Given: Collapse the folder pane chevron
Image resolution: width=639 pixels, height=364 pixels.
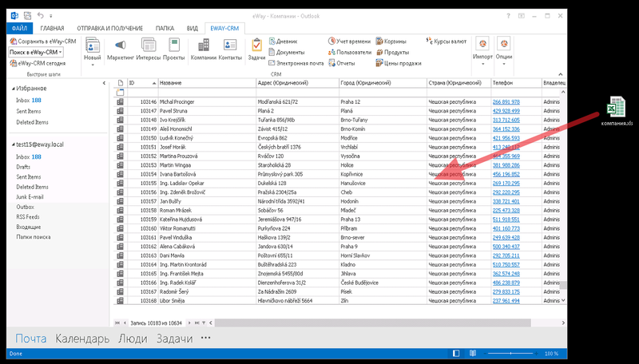Looking at the screenshot, I should coord(104,83).
